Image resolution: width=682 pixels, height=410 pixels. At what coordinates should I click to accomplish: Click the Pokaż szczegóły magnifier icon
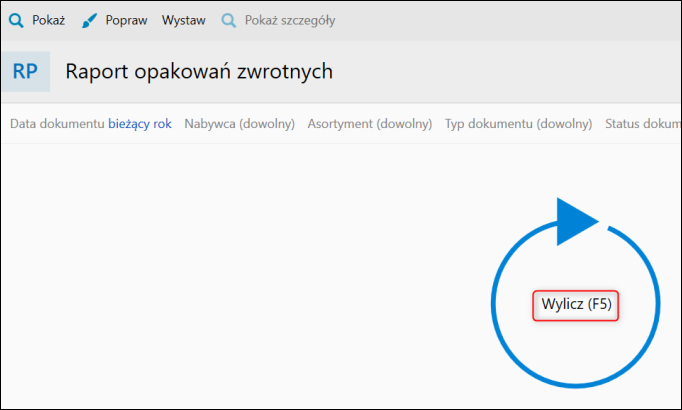pyautogui.click(x=230, y=20)
